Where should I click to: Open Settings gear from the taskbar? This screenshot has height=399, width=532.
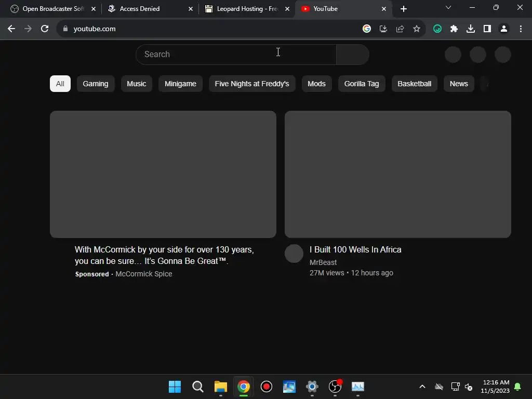[312, 387]
